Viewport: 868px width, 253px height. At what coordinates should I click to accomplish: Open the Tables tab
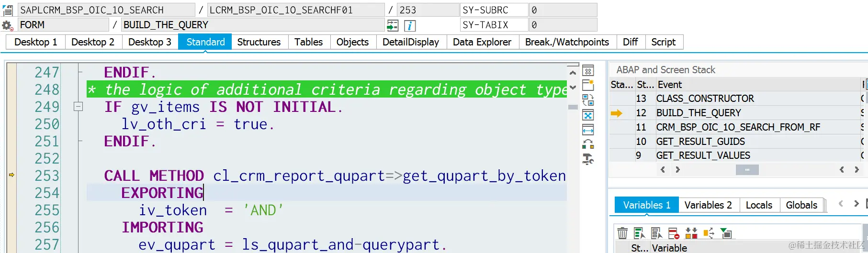point(309,42)
